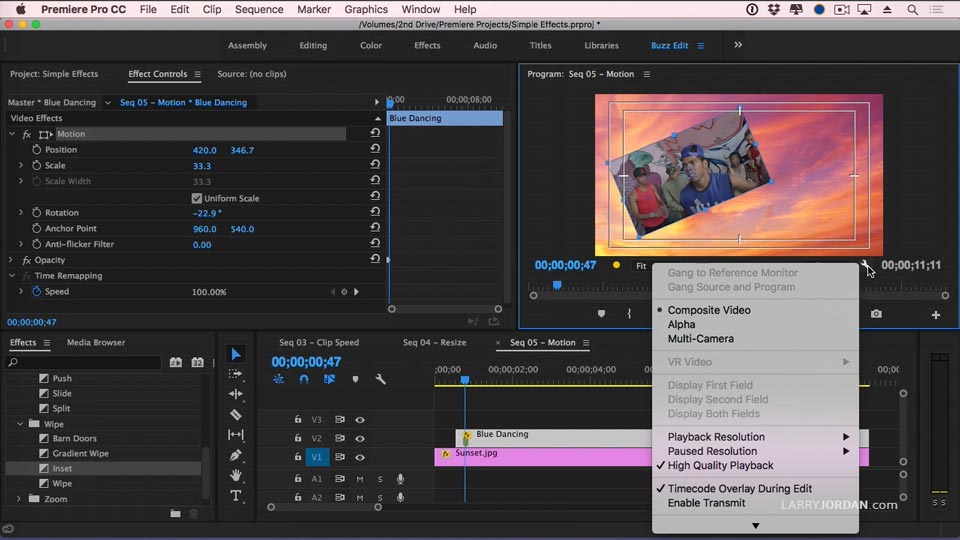Expand the Opacity effect properties

pyautogui.click(x=11, y=260)
